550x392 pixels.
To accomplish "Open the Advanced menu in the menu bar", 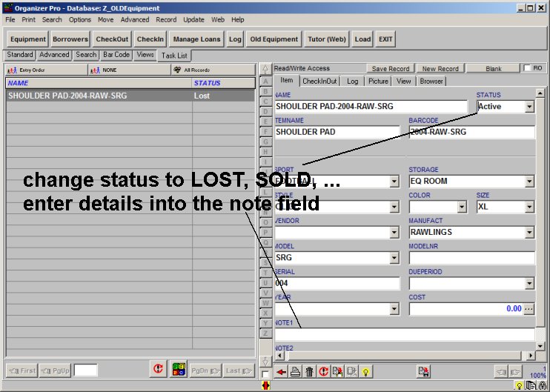I will 134,19.
